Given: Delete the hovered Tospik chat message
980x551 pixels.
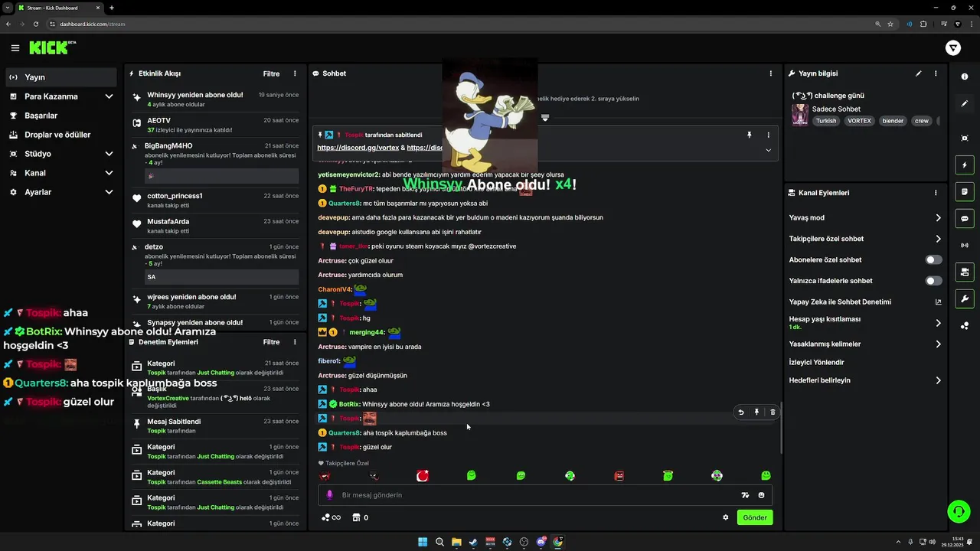Looking at the screenshot, I should (x=773, y=412).
